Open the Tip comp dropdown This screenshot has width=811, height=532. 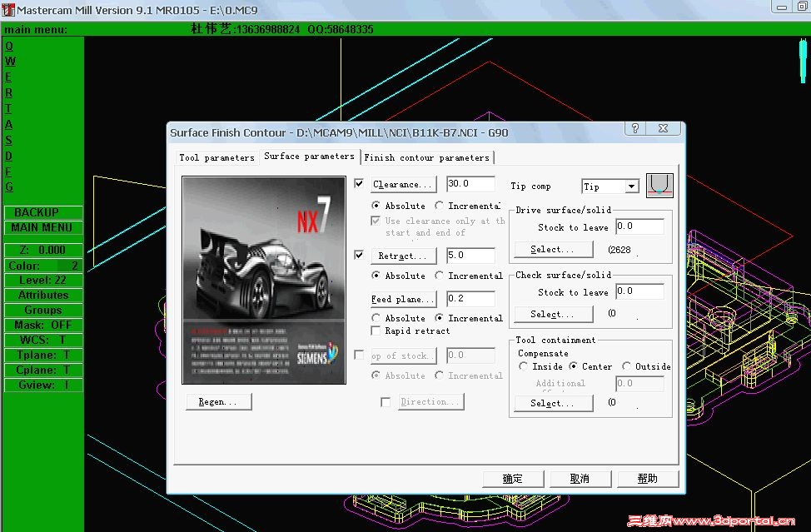[631, 186]
